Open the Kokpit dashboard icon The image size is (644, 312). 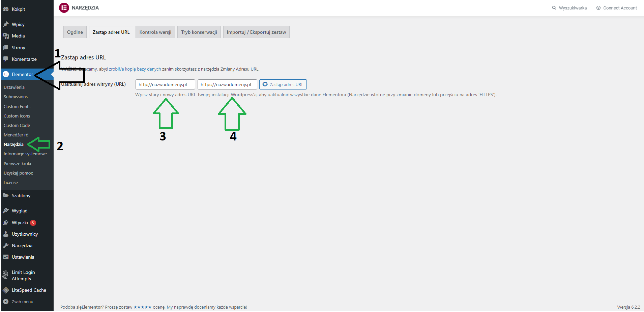[6, 9]
